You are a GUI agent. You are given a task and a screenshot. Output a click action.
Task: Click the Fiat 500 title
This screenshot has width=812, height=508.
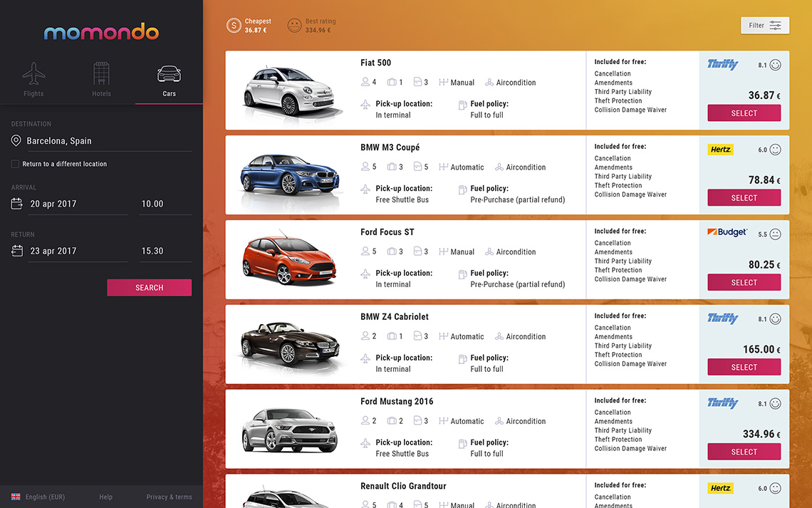click(375, 63)
